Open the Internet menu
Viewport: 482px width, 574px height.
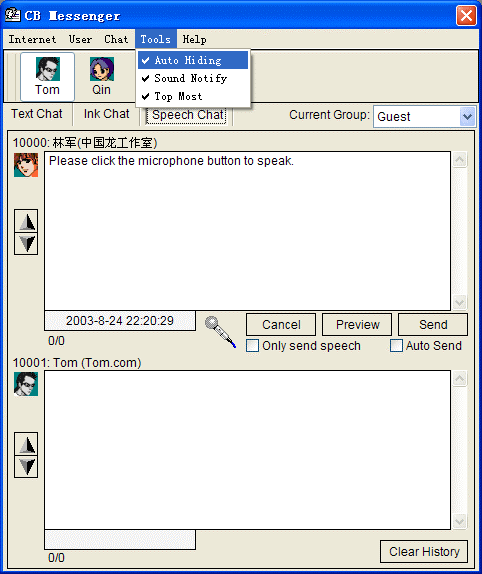(x=32, y=39)
